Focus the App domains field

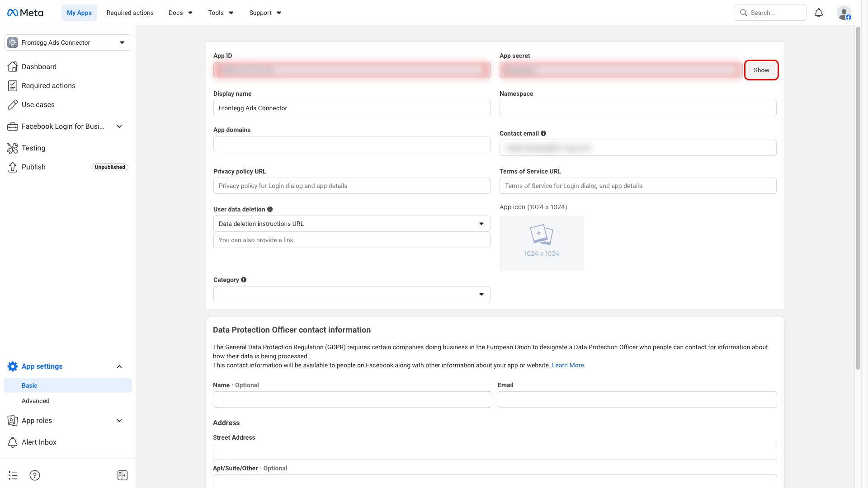pyautogui.click(x=352, y=144)
